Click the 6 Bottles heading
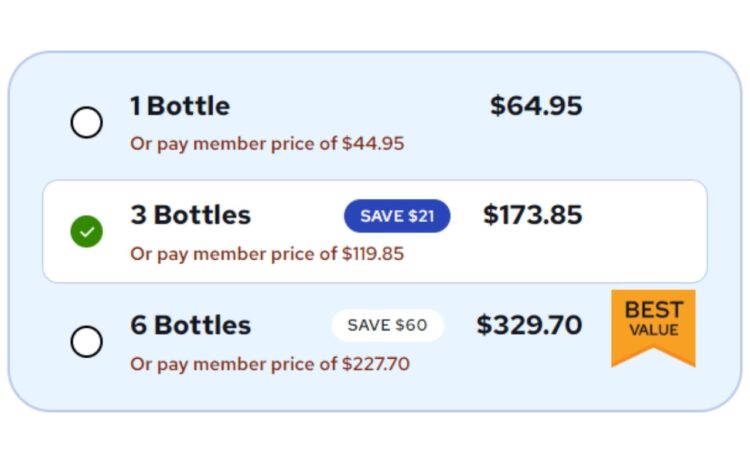Image resolution: width=750 pixels, height=469 pixels. [191, 325]
